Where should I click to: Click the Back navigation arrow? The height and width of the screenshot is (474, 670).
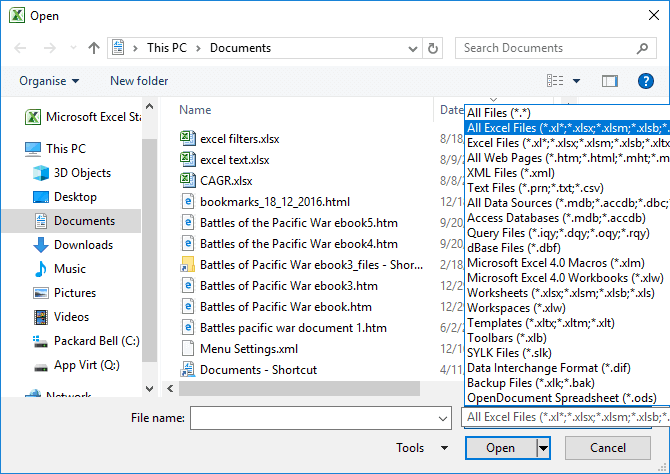pos(19,48)
